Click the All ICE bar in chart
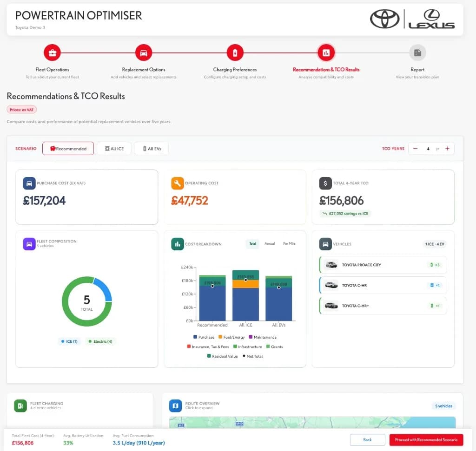Image resolution: width=476 pixels, height=451 pixels. 245,295
